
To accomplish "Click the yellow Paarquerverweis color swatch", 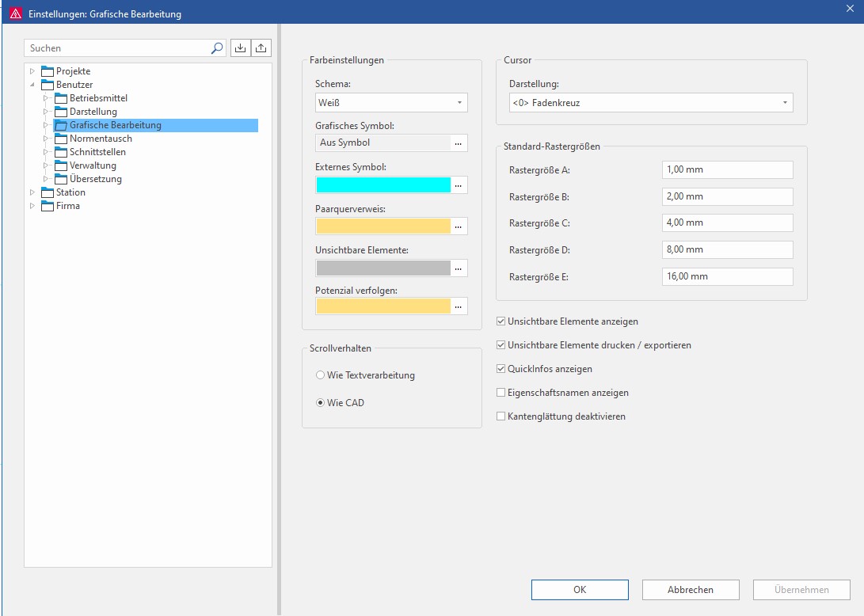I will pyautogui.click(x=383, y=226).
